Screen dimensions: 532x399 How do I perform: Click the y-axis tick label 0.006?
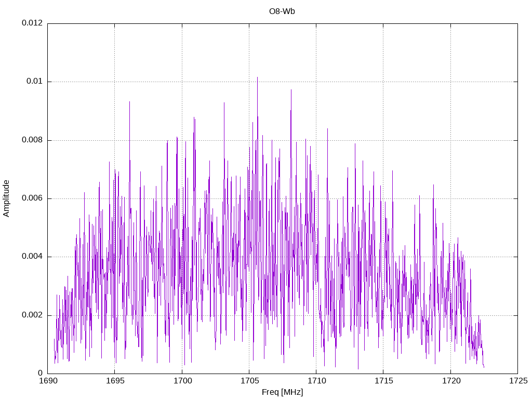pyautogui.click(x=32, y=198)
